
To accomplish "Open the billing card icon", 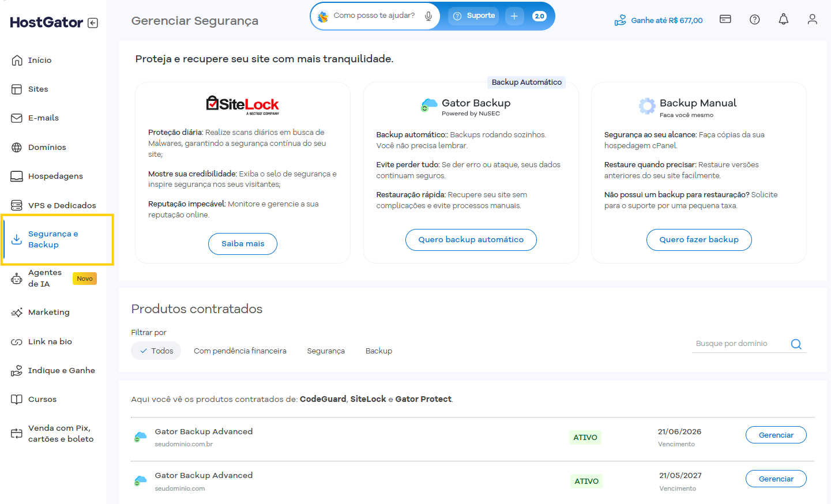I will (725, 19).
